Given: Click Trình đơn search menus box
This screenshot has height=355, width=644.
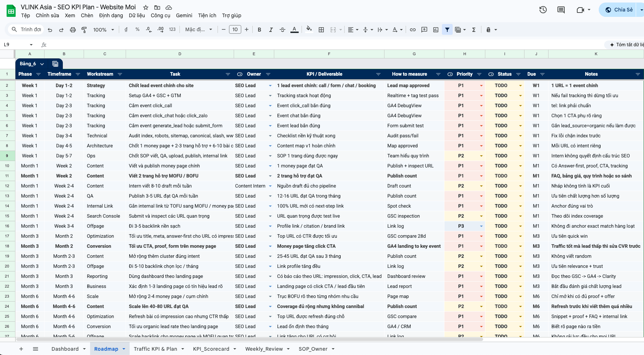Looking at the screenshot, I should [26, 29].
